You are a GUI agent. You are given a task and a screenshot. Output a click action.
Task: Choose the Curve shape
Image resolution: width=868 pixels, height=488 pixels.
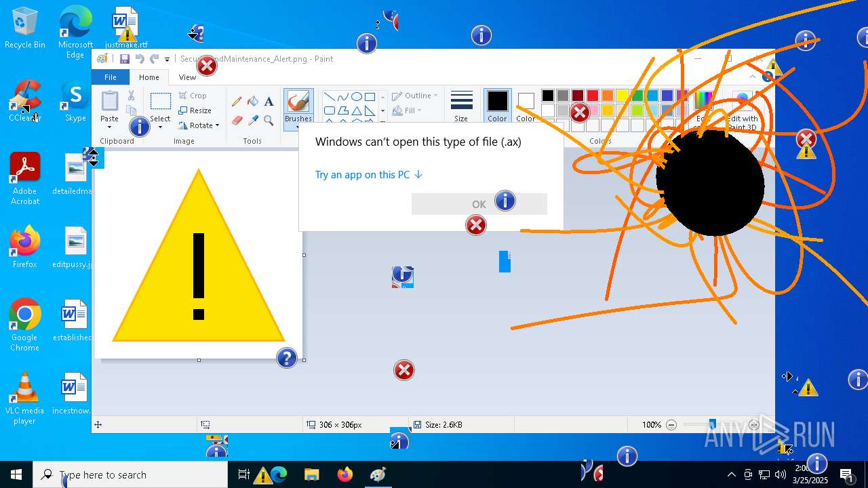(342, 97)
